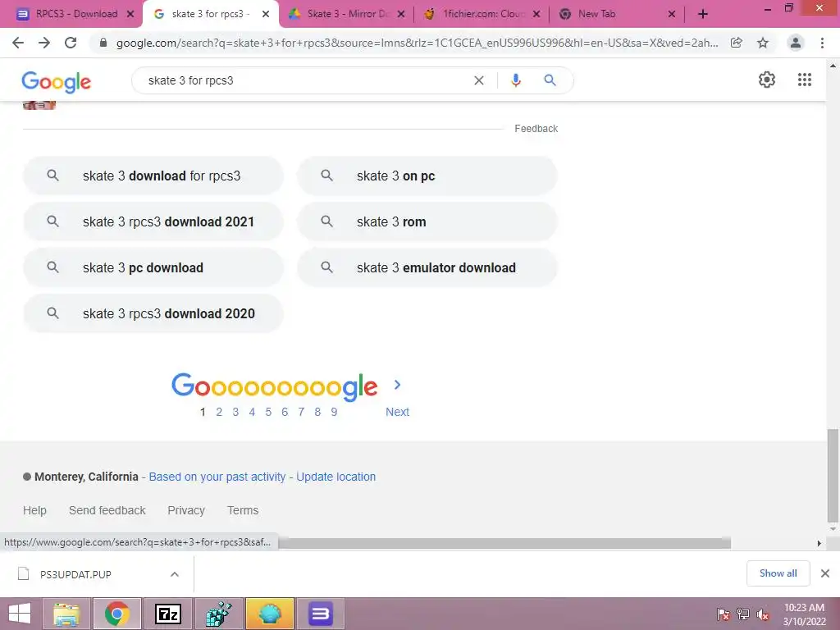This screenshot has height=630, width=840.
Task: Open 7-Zip from the taskbar
Action: (168, 614)
